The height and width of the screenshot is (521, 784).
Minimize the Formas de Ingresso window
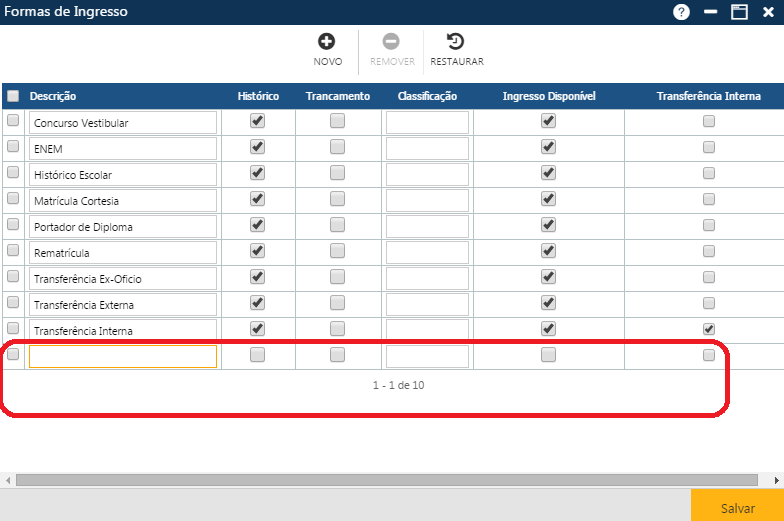point(710,12)
